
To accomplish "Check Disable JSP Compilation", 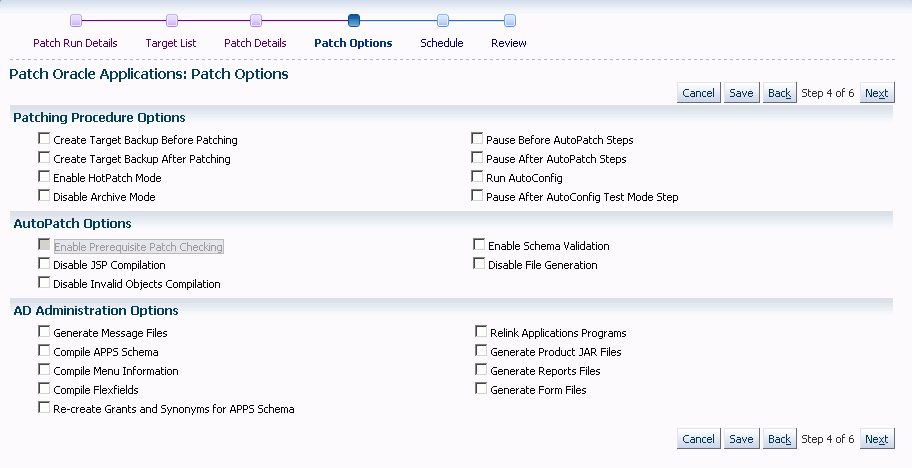I will (x=44, y=263).
